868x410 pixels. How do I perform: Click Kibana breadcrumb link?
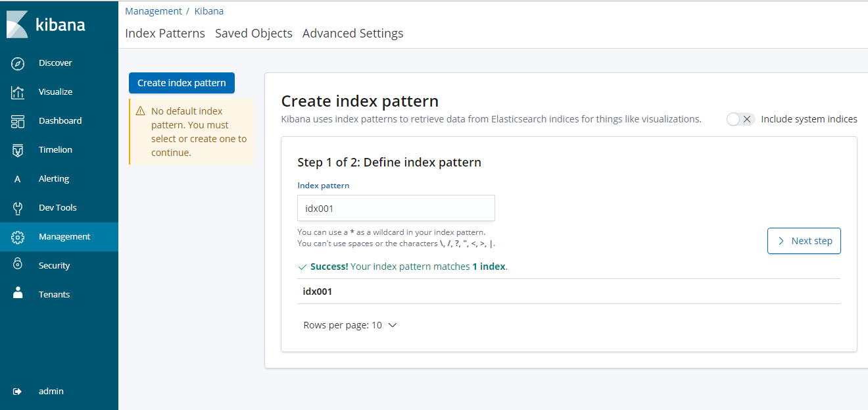(209, 11)
